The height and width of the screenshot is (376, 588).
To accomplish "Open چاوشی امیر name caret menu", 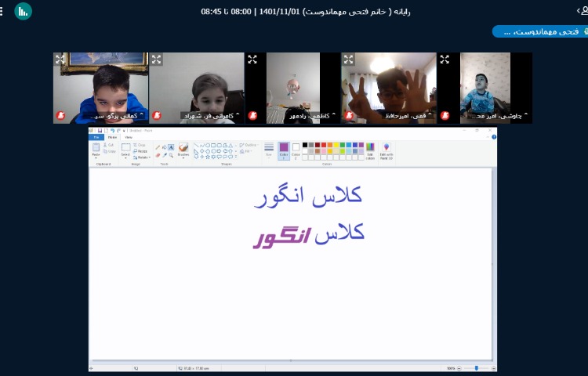I will [x=525, y=115].
